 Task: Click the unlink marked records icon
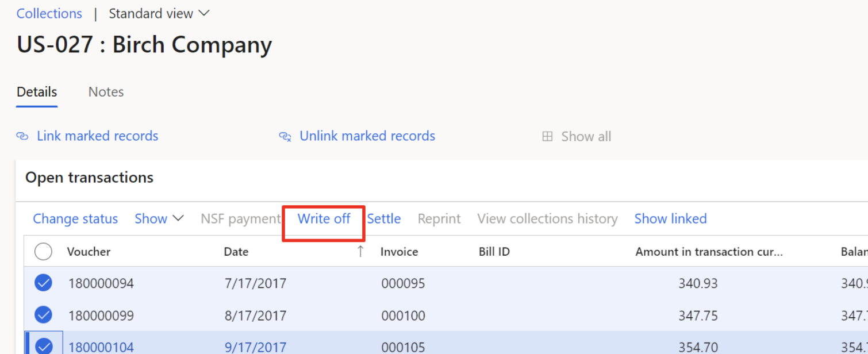click(x=285, y=136)
